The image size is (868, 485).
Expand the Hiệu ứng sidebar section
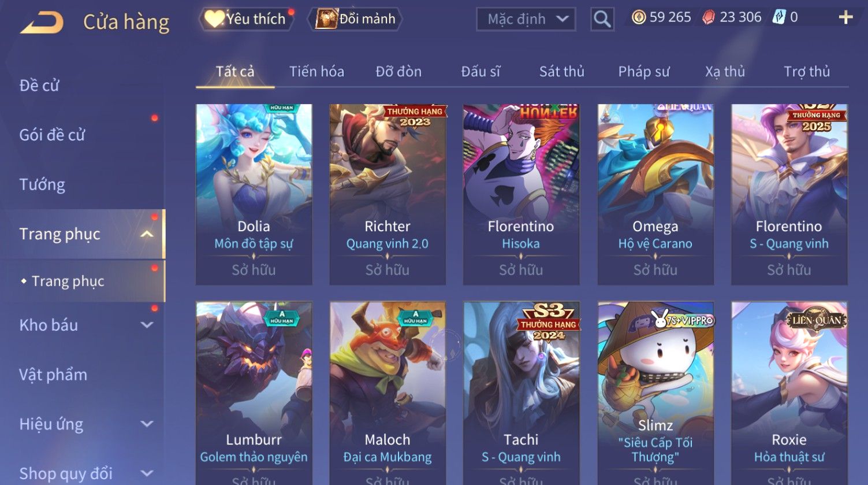[147, 424]
